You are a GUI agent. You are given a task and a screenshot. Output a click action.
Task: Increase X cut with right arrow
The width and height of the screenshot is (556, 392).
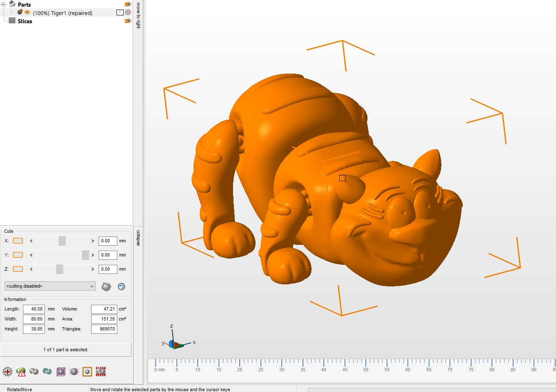tap(92, 241)
